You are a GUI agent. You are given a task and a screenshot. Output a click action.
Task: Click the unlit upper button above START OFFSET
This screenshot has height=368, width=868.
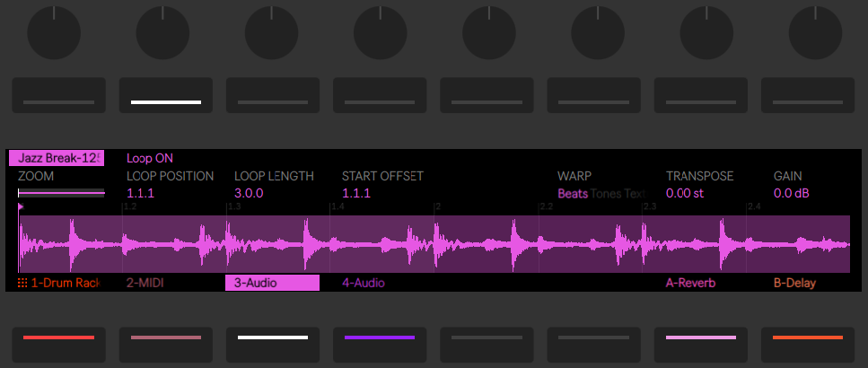tap(380, 95)
